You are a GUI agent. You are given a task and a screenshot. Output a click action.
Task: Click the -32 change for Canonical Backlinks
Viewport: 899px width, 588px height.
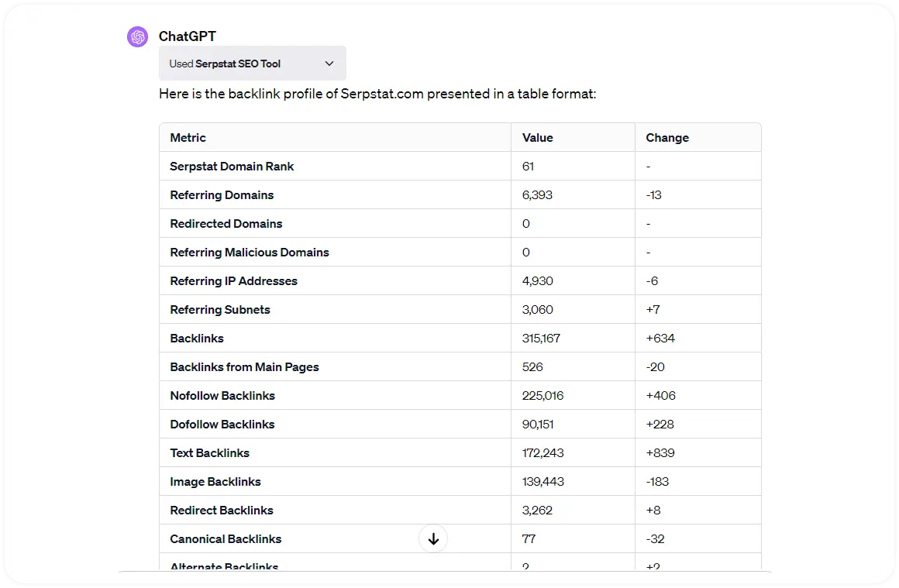tap(656, 538)
